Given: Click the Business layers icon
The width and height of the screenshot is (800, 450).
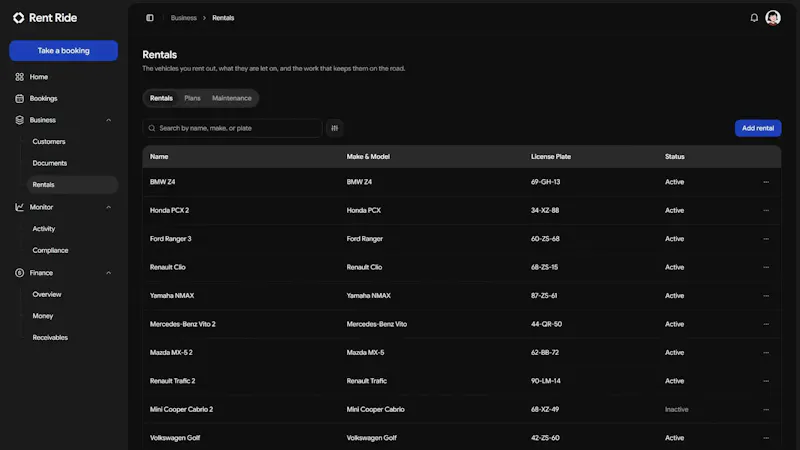Looking at the screenshot, I should tap(19, 120).
